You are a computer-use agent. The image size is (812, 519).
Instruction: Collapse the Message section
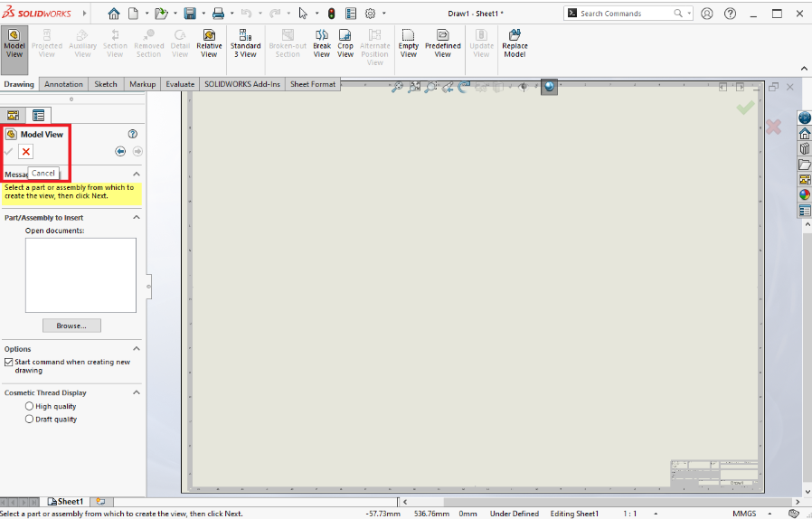[x=137, y=174]
